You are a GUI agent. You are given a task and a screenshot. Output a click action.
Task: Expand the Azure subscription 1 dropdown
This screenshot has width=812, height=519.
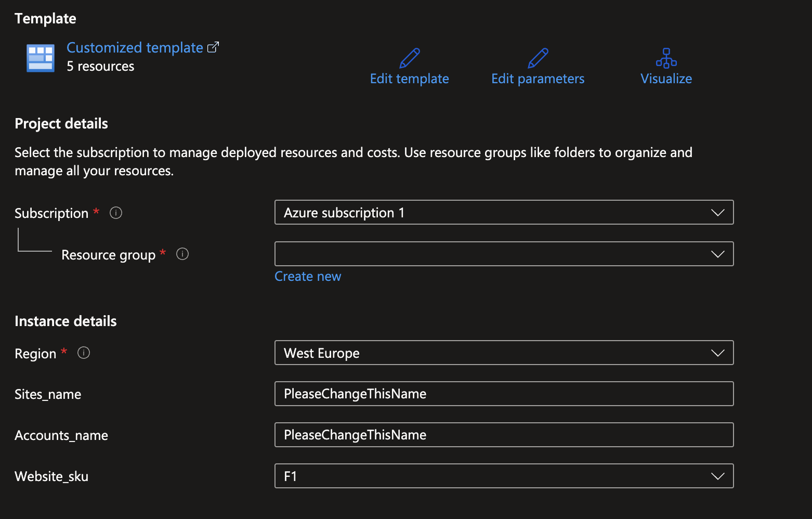coord(718,212)
